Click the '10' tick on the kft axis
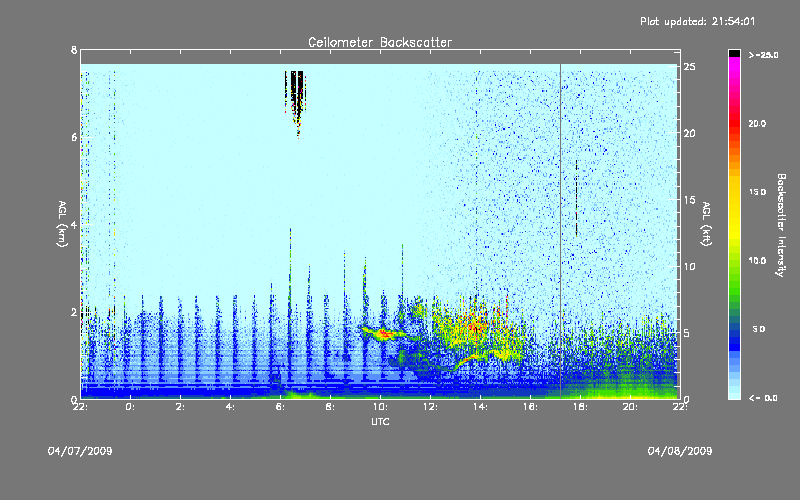 (x=689, y=266)
